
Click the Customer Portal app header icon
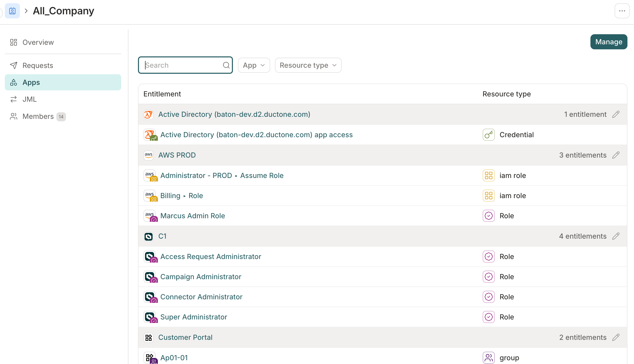pos(149,338)
